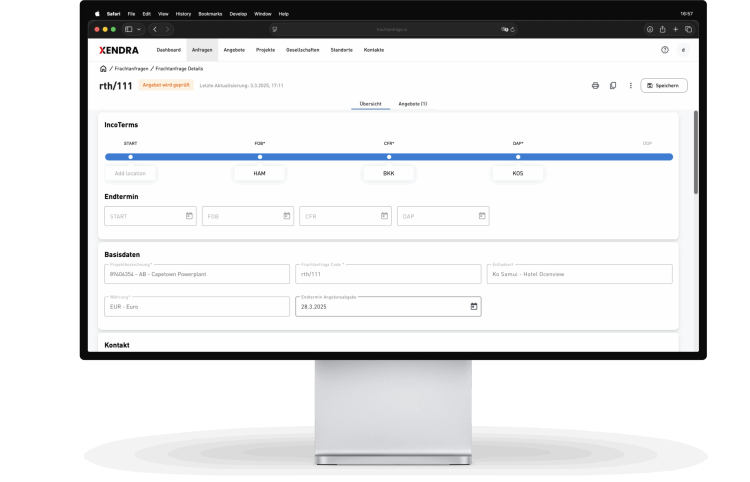Viewport: 750px width, 482px height.
Task: Click the Frachtanfragen breadcrumb link
Action: coord(131,69)
